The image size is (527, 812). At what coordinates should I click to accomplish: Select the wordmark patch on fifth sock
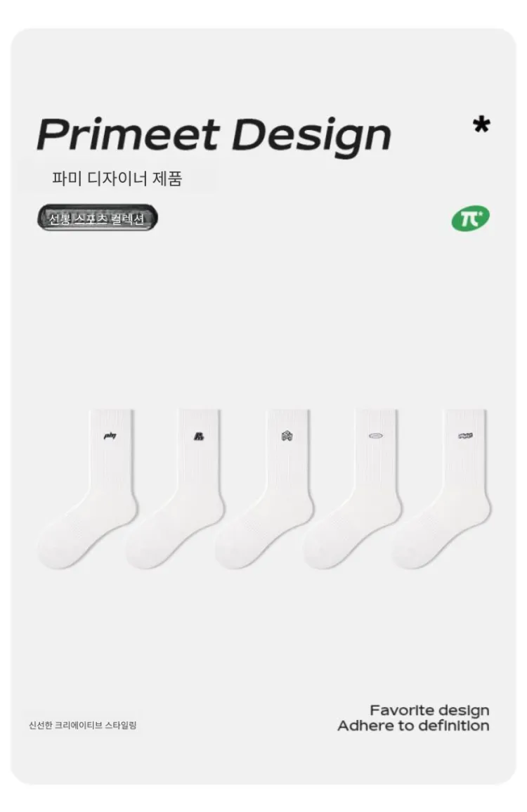pos(465,436)
